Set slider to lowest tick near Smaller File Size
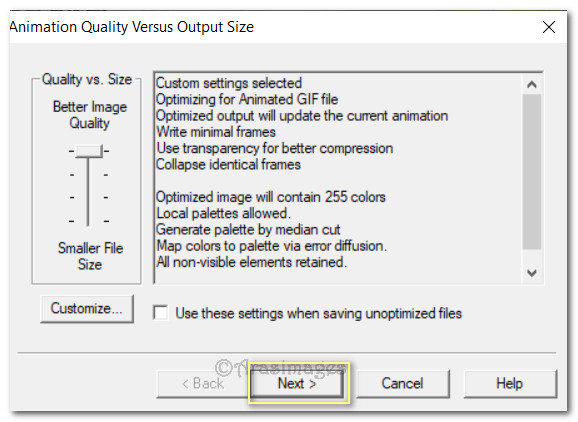Screen dimensions: 578x422 tap(88, 221)
